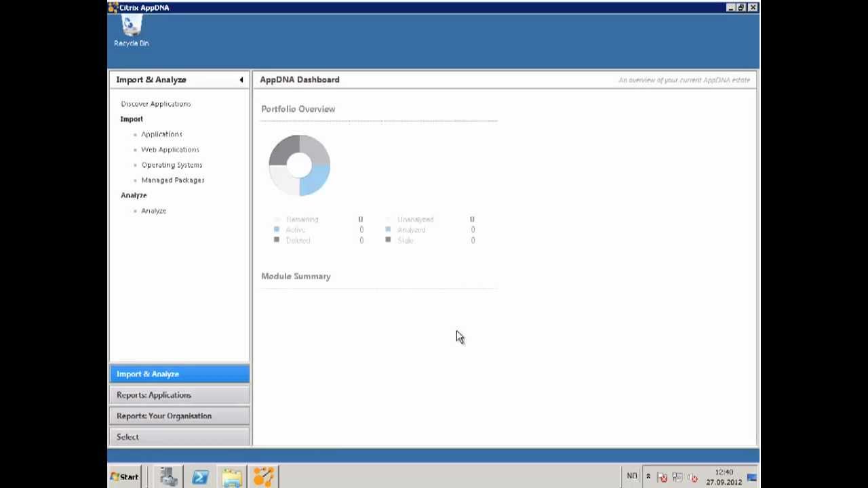Switch to the Select tab
The height and width of the screenshot is (488, 868).
[x=179, y=437]
